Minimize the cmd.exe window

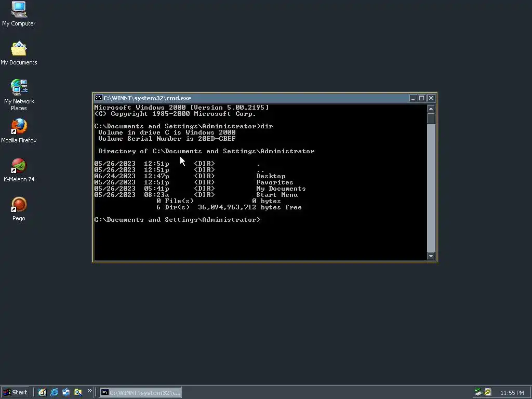pos(413,98)
